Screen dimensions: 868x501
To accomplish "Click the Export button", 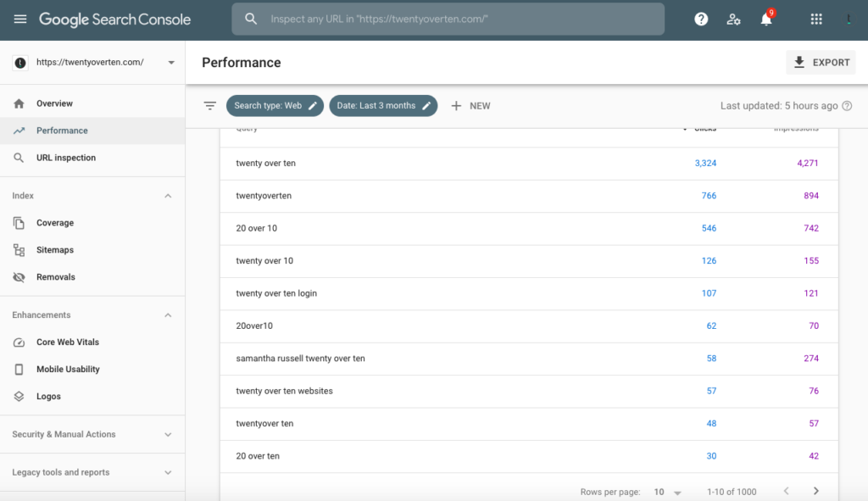I will click(821, 63).
